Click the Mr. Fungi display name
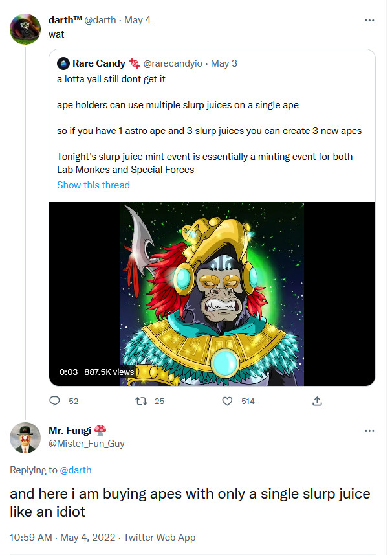Screen dimensions: 392x555 (x=70, y=431)
